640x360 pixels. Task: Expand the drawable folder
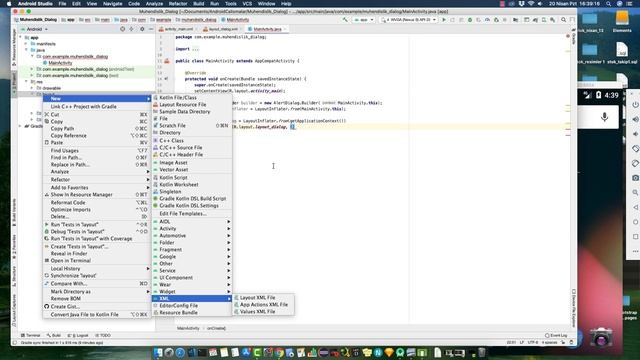click(32, 88)
